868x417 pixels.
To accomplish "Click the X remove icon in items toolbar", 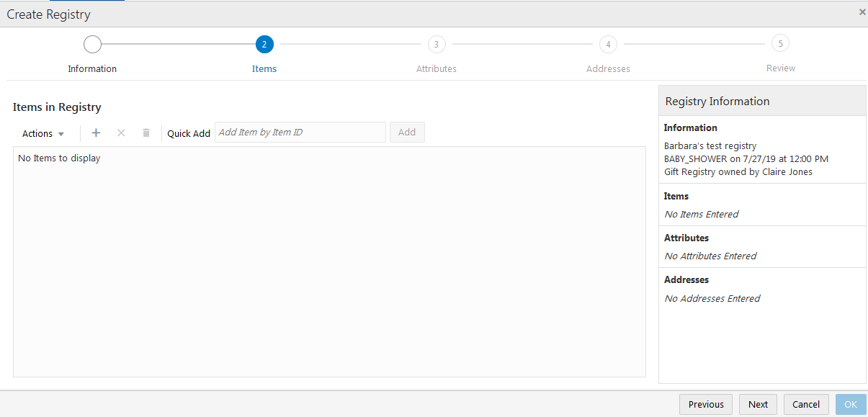I will (121, 133).
